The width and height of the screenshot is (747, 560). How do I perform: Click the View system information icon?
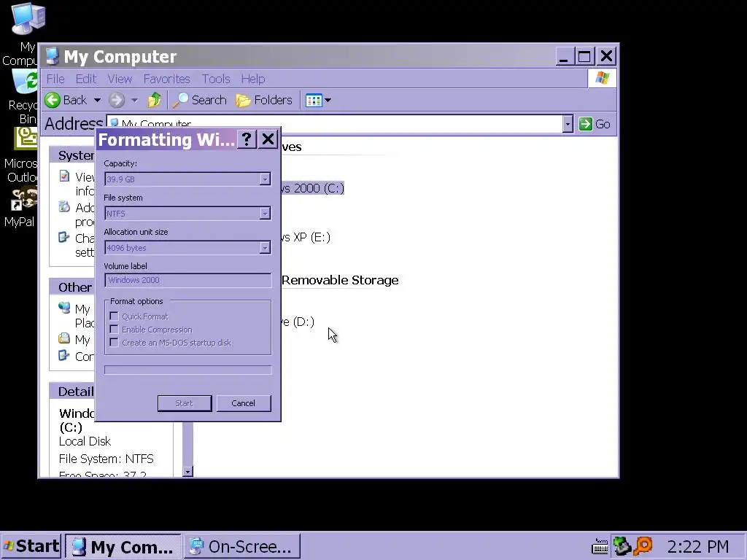64,176
